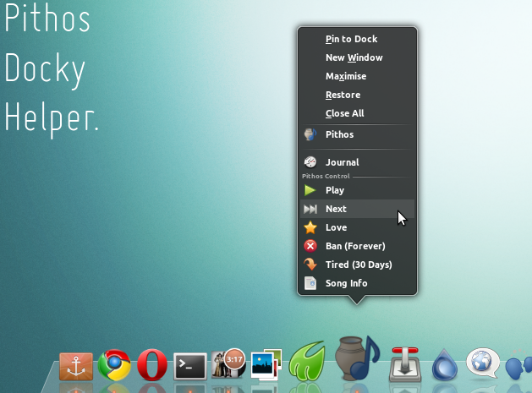Viewport: 532px width, 393px height.
Task: Open the Transmission download dock icon
Action: (x=405, y=365)
